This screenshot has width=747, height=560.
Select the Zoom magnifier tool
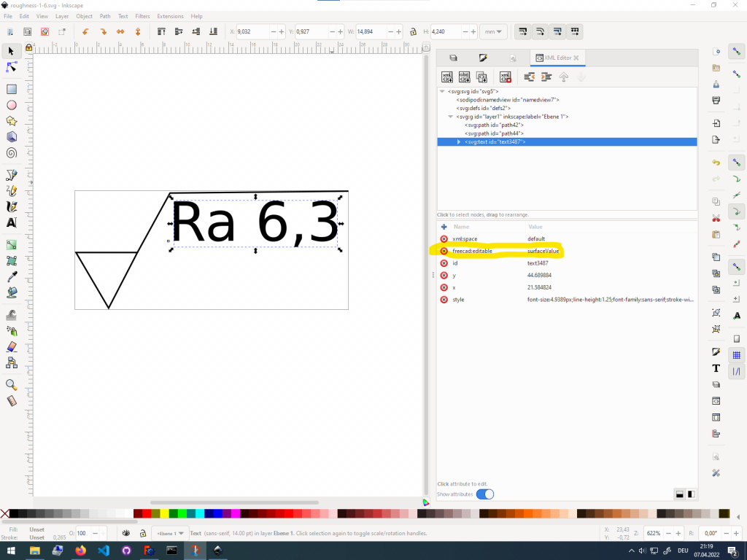pos(12,385)
